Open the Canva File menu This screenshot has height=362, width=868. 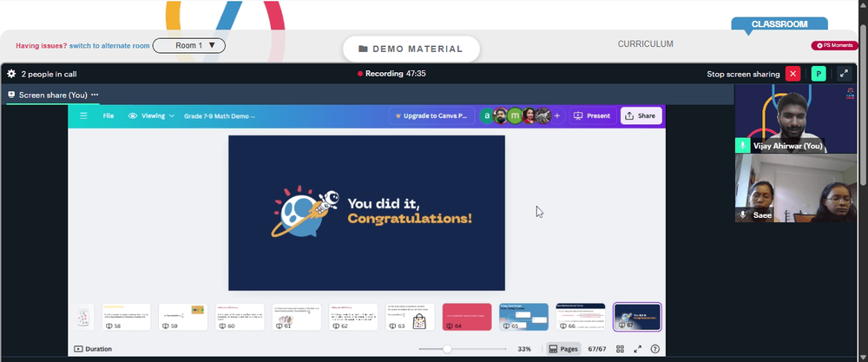pos(108,115)
